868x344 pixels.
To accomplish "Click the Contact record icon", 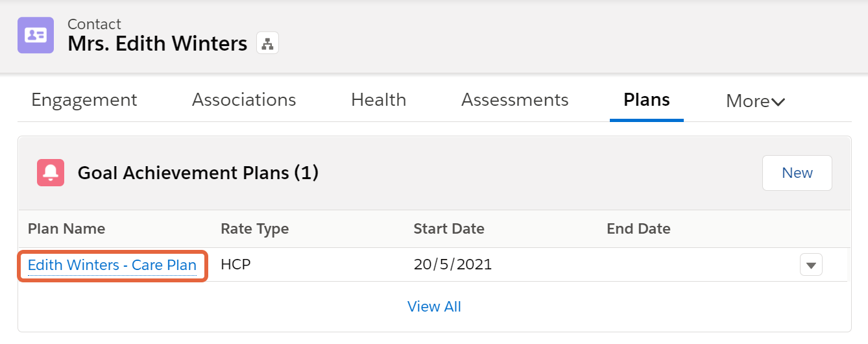I will 36,35.
